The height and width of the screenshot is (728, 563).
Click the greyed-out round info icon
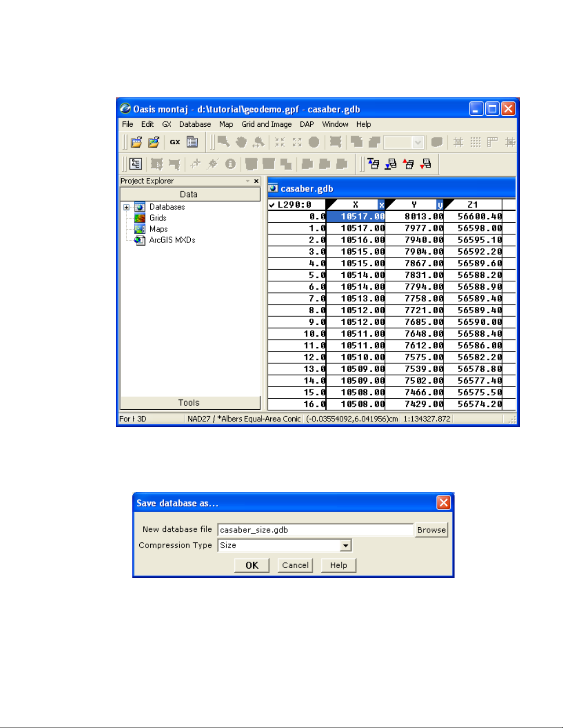230,164
